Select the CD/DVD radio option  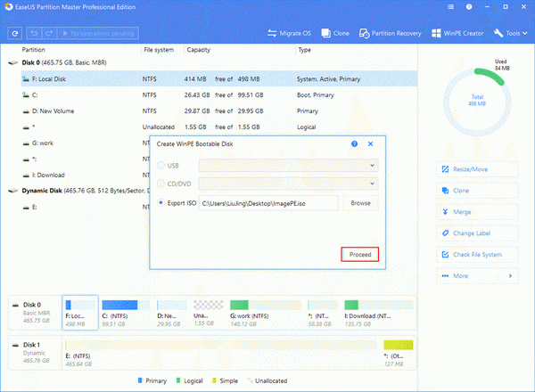(160, 184)
